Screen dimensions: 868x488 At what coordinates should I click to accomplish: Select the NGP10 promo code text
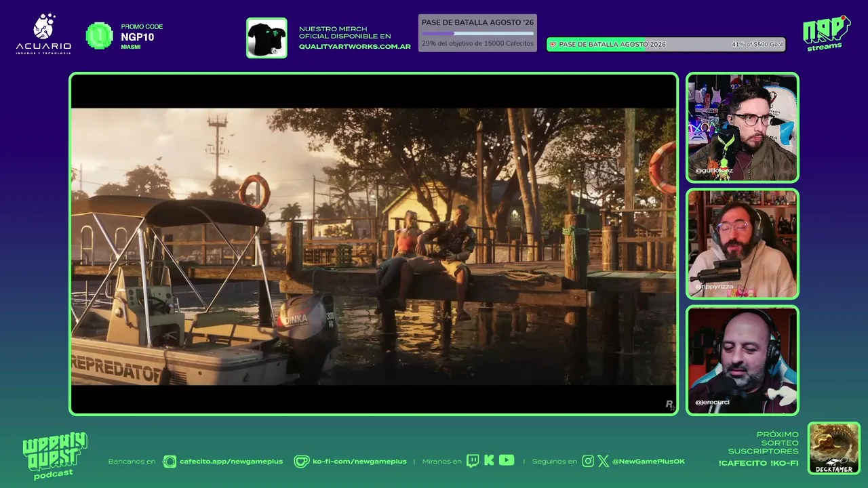click(138, 37)
